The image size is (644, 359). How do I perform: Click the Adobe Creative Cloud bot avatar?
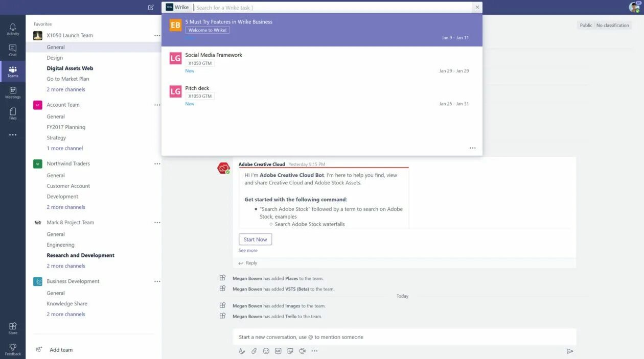(223, 168)
